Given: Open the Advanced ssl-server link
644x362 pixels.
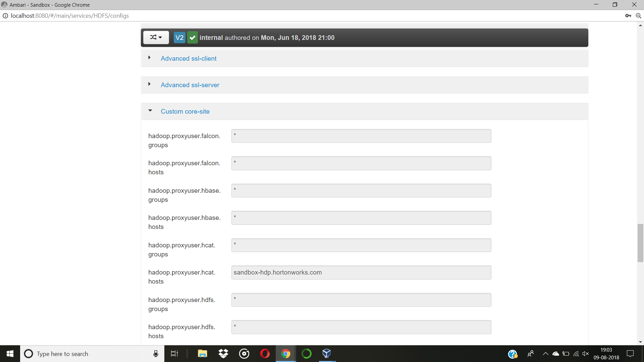Looking at the screenshot, I should coord(190,85).
